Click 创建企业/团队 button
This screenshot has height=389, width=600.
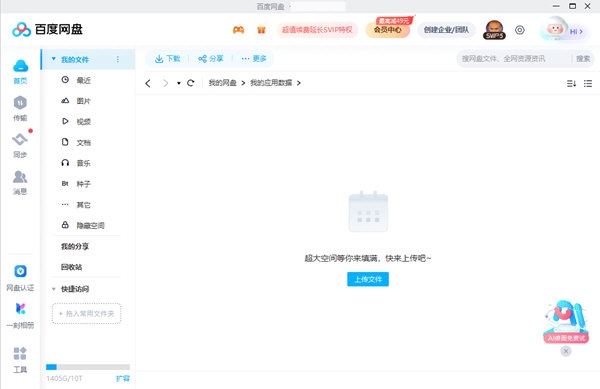446,30
